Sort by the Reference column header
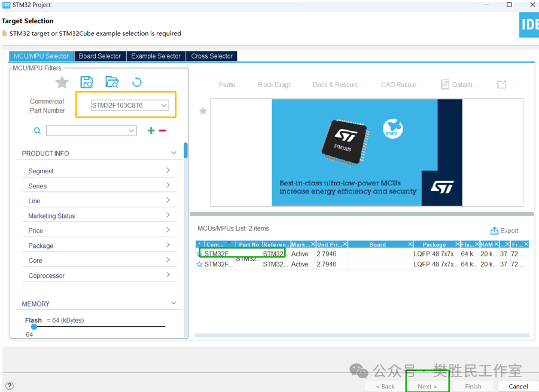539x392 pixels. (x=276, y=244)
